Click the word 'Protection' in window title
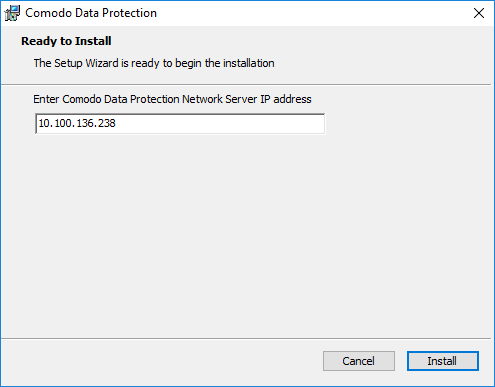495x387 pixels. tap(129, 13)
